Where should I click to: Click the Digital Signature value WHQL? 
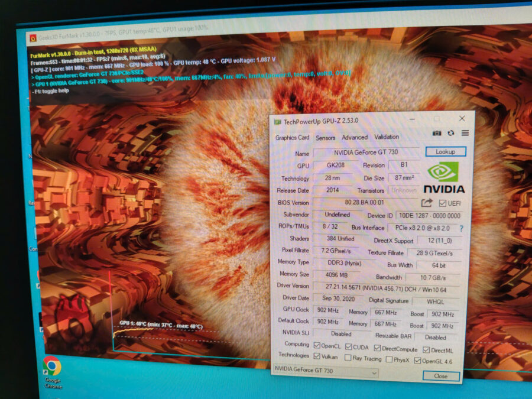click(x=435, y=301)
